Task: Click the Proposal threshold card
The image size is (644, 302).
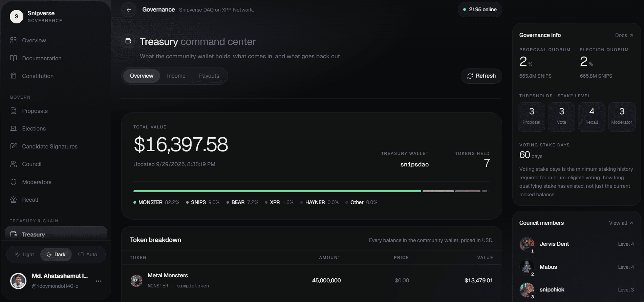Action: (531, 117)
